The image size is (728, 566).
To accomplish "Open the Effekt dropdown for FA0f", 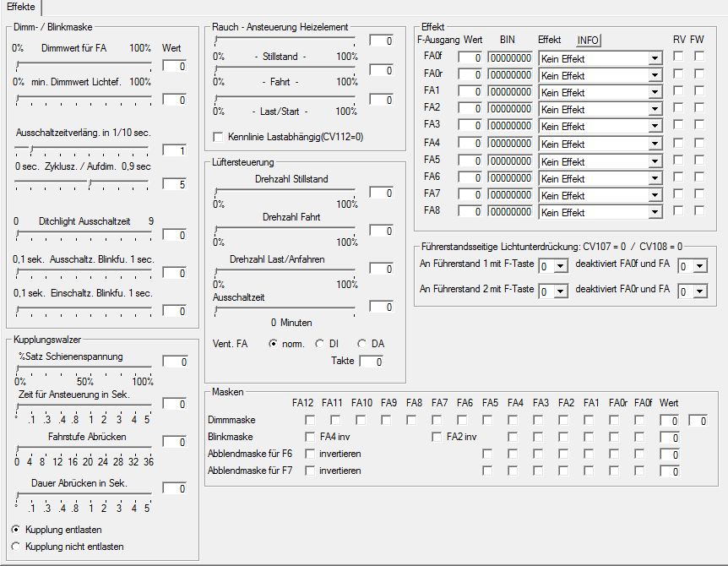I will (x=655, y=58).
